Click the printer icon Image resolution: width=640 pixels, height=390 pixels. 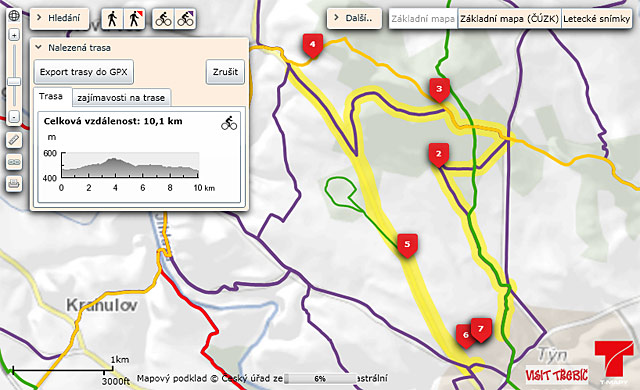14,184
